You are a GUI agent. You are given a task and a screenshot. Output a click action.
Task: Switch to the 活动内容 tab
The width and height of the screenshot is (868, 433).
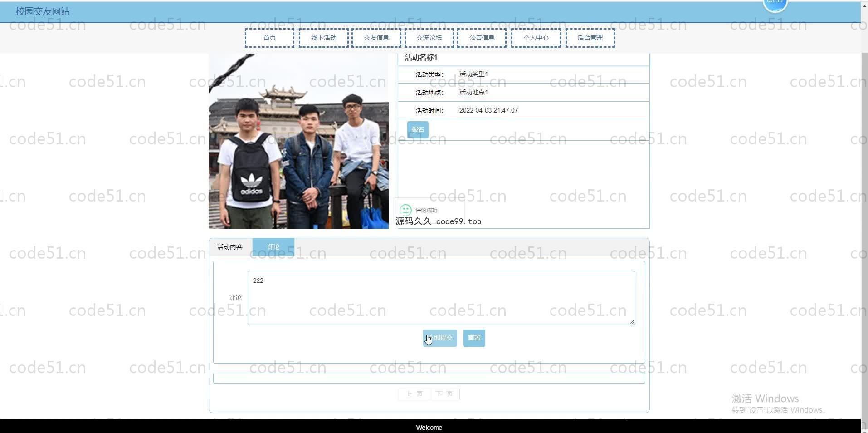coord(230,247)
